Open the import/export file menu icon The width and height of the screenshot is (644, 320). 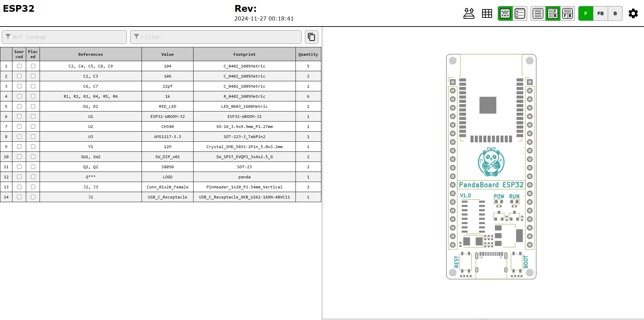tap(469, 13)
